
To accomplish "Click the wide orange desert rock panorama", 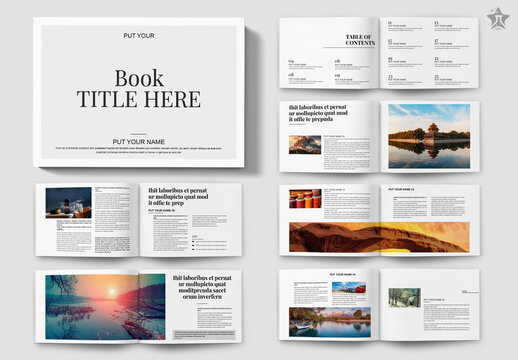I will (x=379, y=237).
